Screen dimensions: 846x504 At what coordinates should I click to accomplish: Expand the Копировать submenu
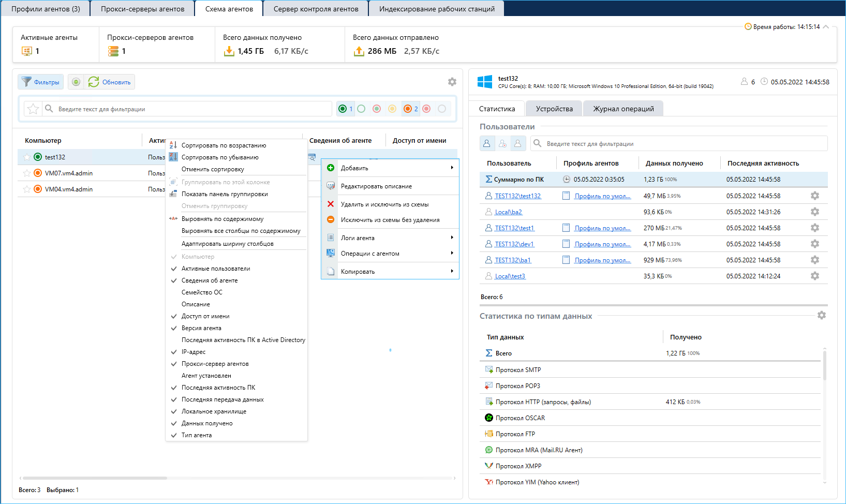pos(390,271)
